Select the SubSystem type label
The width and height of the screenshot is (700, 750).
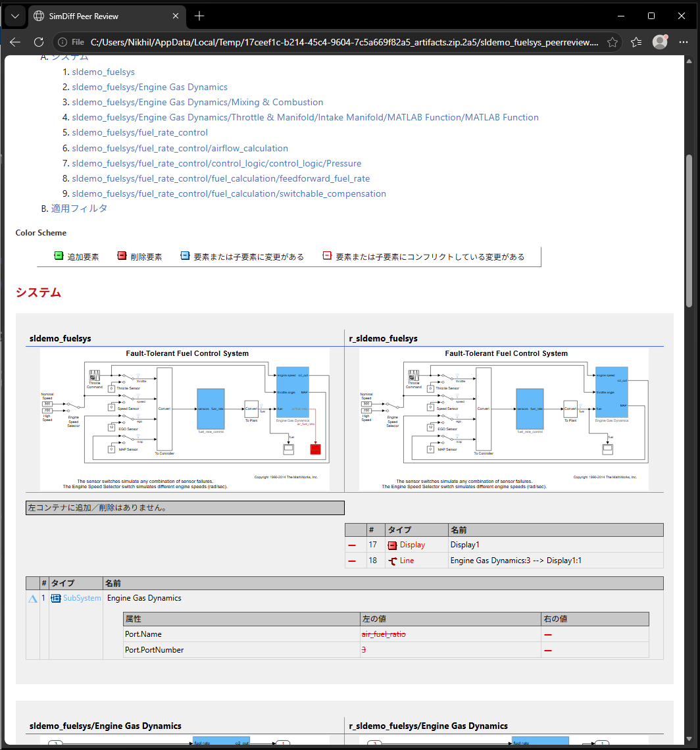click(x=82, y=599)
